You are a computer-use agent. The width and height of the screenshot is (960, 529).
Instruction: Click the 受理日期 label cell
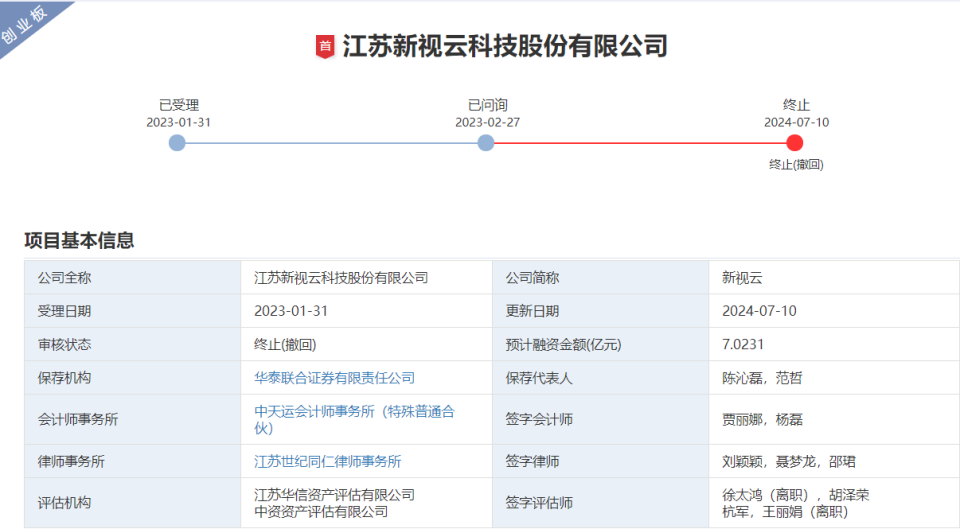(132, 311)
